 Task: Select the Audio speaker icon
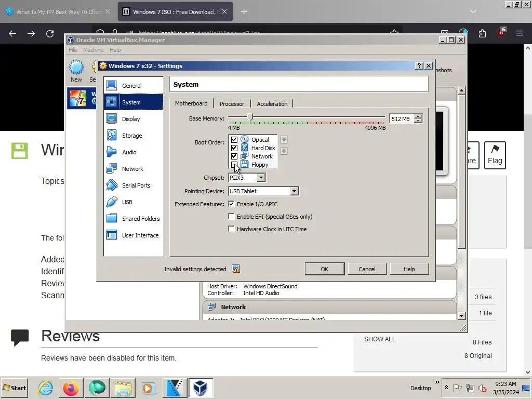[111, 152]
